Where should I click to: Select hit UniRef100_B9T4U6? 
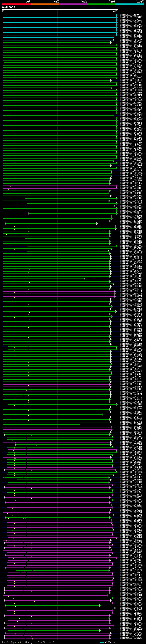(131, 17)
